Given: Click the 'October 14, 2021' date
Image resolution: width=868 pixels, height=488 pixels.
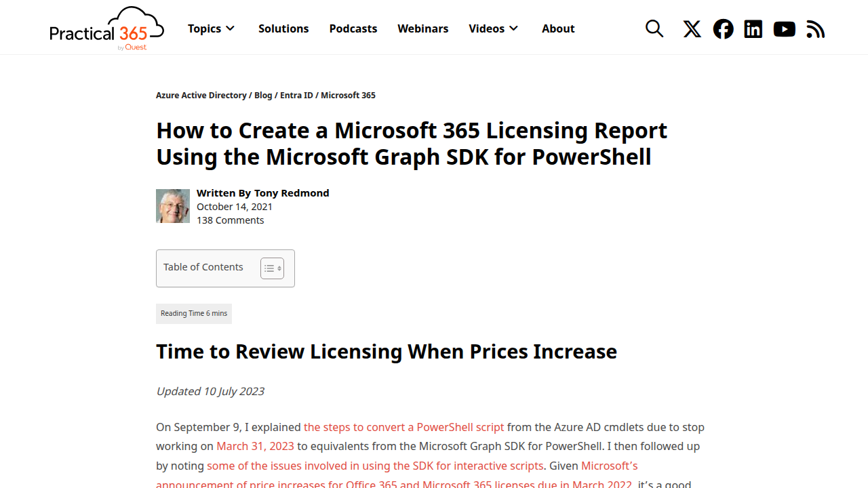Looking at the screenshot, I should [x=235, y=207].
